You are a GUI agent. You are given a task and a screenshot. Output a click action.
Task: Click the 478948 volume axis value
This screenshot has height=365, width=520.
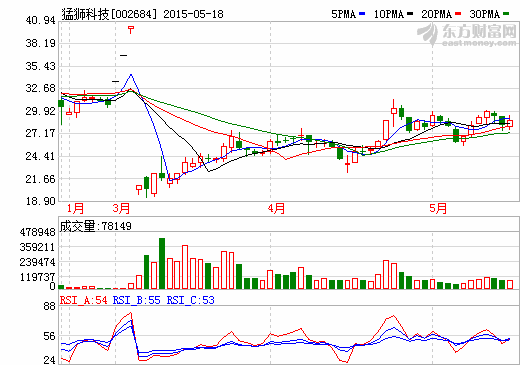tap(38, 232)
